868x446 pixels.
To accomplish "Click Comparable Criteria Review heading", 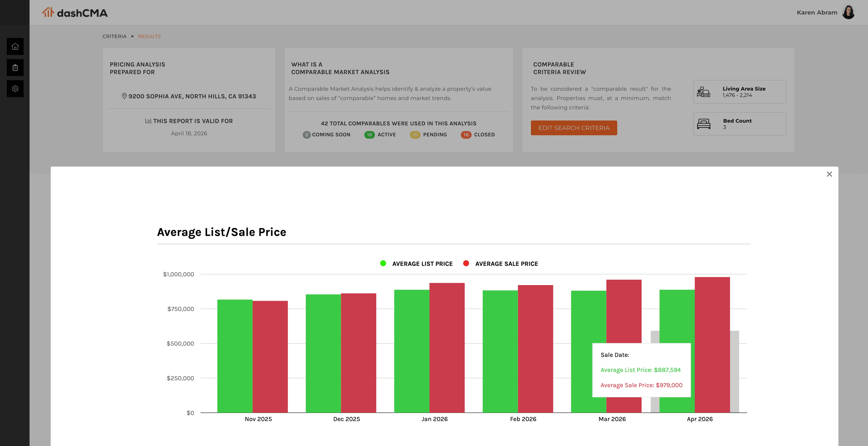I will 560,68.
